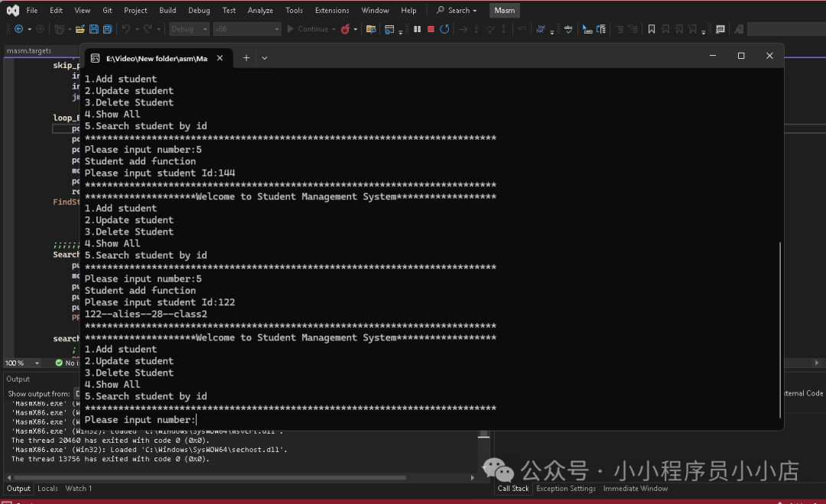
Task: Click the Redo arrow icon
Action: pos(148,29)
